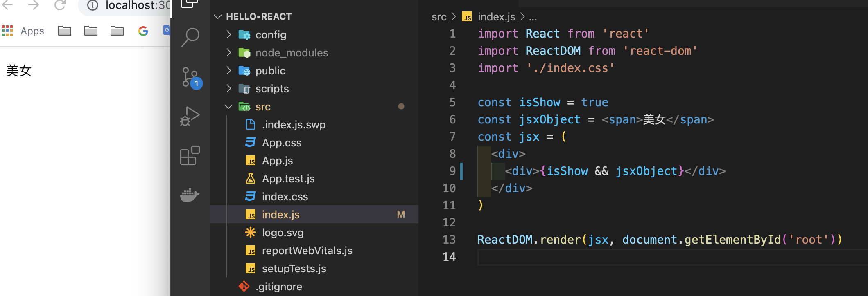The height and width of the screenshot is (296, 868).
Task: Click the site info icon in address bar
Action: coord(93,5)
